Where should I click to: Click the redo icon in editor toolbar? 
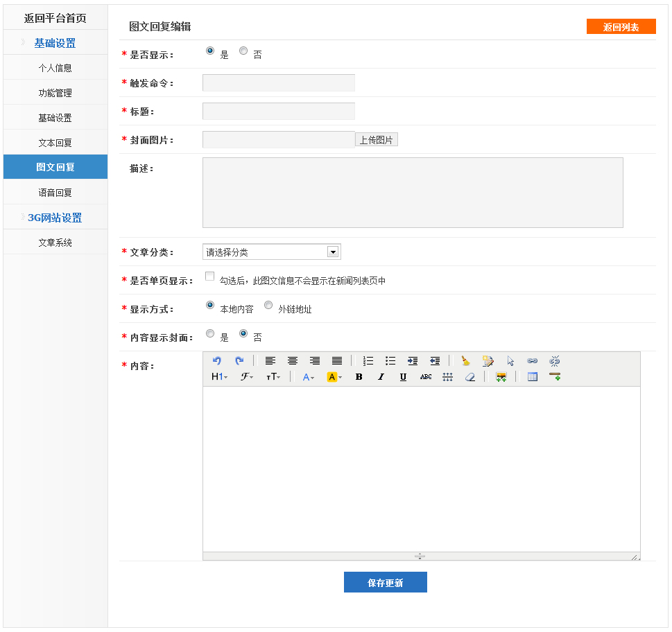coord(239,361)
